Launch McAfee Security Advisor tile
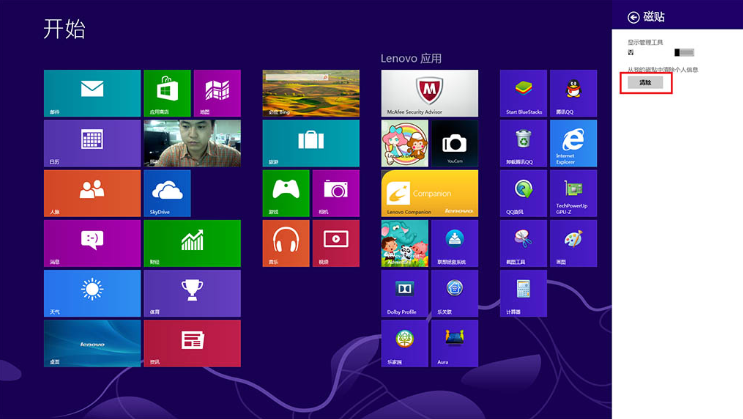 click(x=429, y=93)
